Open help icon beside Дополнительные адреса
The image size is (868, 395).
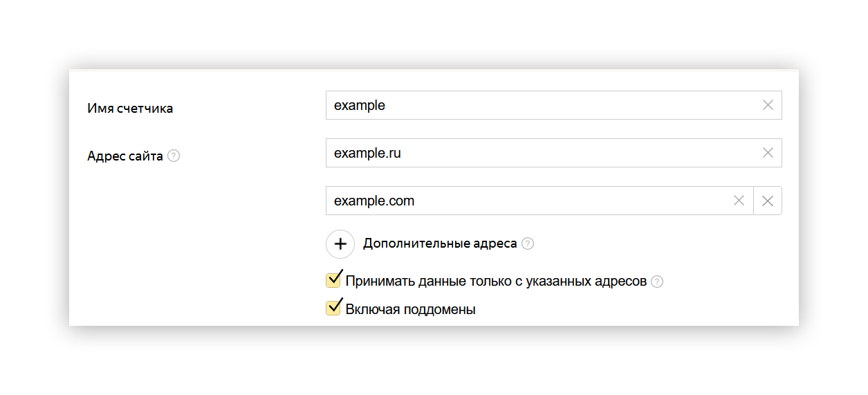click(528, 244)
